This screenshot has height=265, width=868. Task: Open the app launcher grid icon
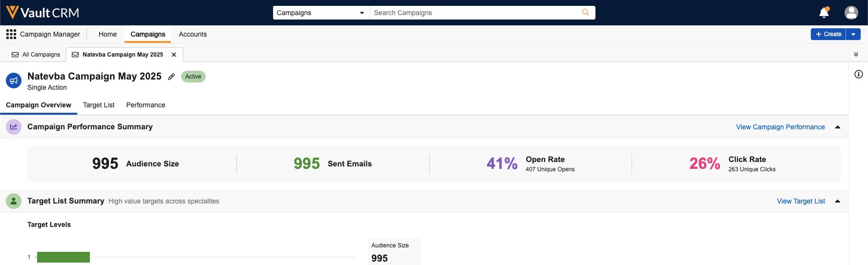[11, 34]
